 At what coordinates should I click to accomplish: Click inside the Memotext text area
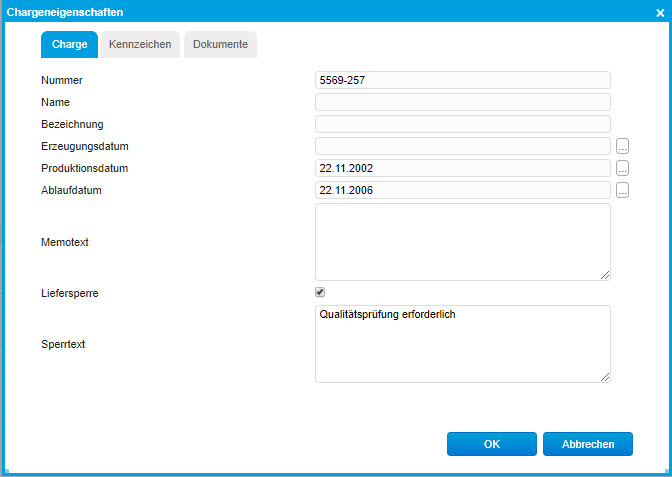(x=462, y=241)
